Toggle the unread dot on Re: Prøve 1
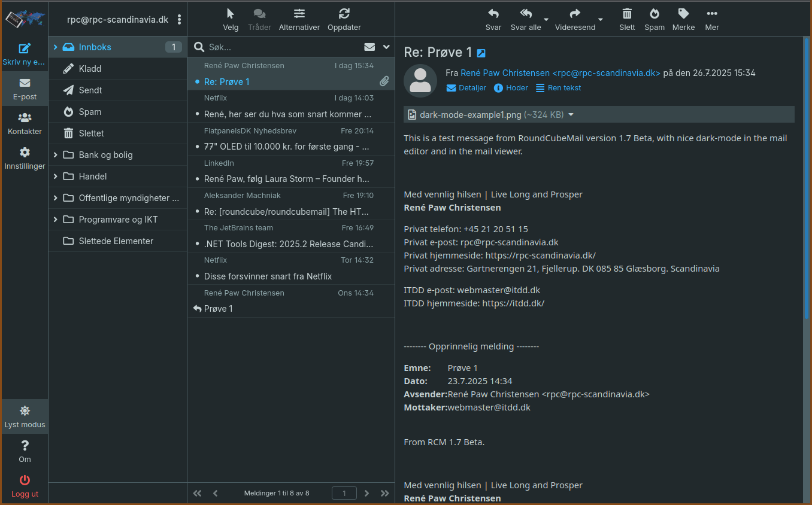The width and height of the screenshot is (812, 505). coord(198,81)
